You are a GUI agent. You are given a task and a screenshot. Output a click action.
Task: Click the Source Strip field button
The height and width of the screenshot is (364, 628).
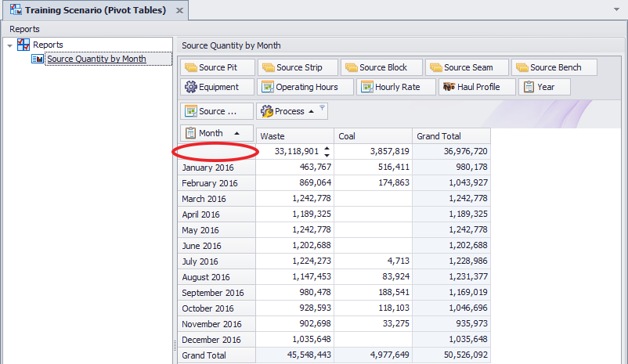(x=298, y=67)
